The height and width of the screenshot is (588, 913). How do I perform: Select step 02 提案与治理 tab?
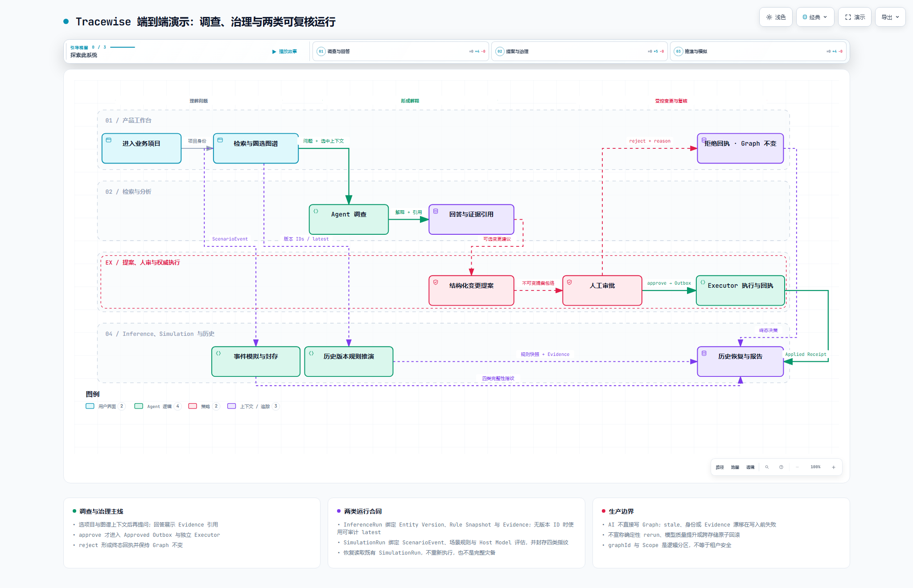tap(579, 51)
